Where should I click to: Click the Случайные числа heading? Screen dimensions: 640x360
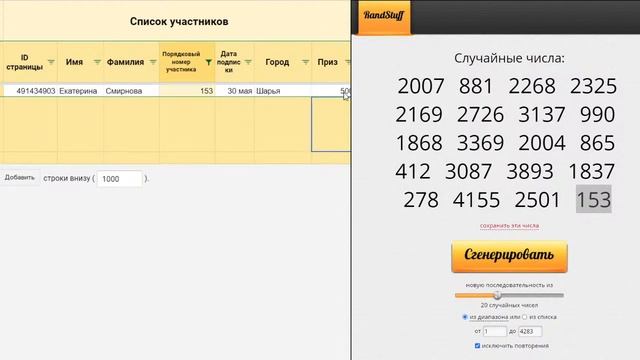pos(509,58)
